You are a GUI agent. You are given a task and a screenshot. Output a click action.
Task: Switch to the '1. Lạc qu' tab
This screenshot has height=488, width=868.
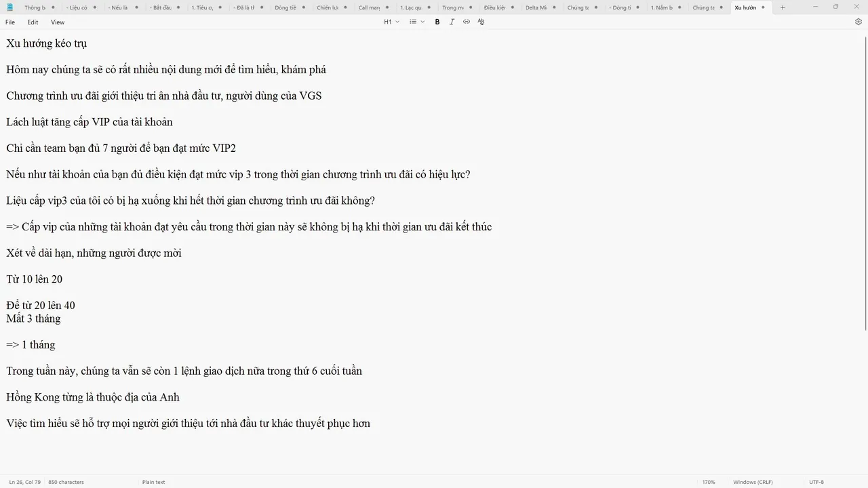tap(410, 7)
